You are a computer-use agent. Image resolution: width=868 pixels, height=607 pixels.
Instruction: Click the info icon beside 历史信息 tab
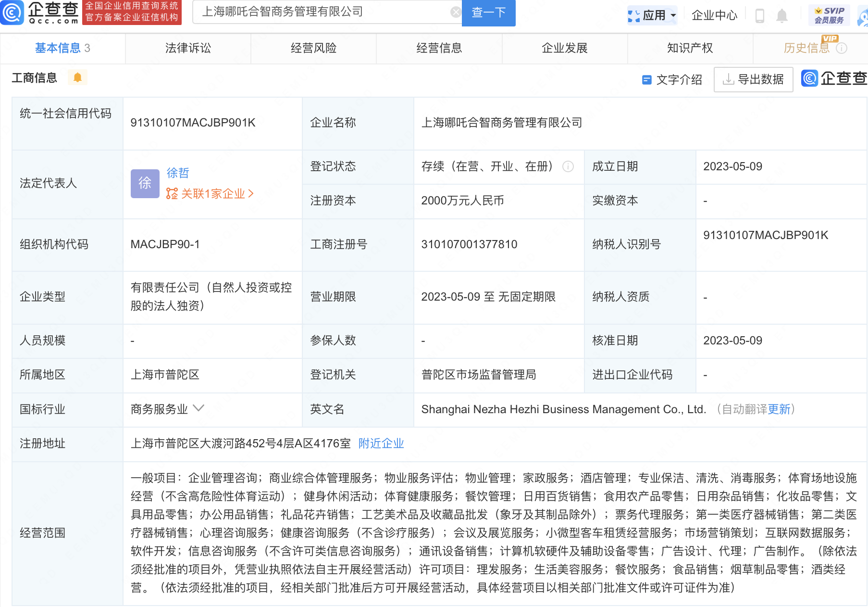click(x=842, y=48)
